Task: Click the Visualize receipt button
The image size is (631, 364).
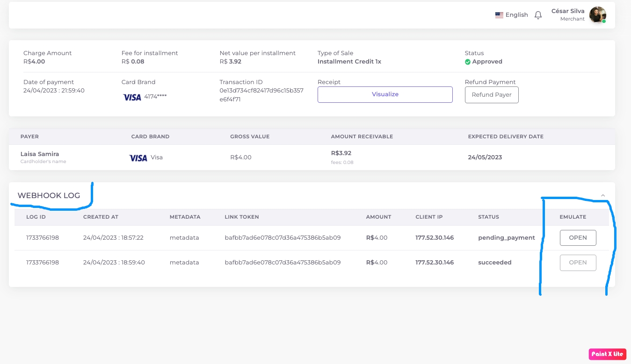Action: coord(385,94)
